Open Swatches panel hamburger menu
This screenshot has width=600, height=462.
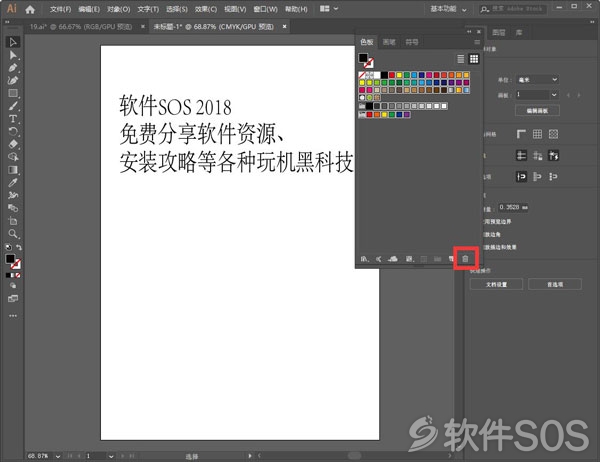pyautogui.click(x=477, y=42)
